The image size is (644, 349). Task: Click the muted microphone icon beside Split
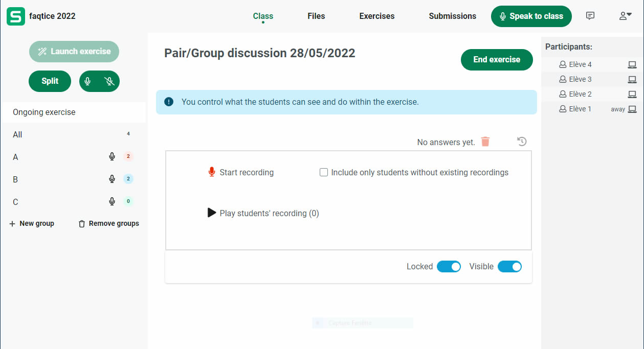tap(109, 81)
